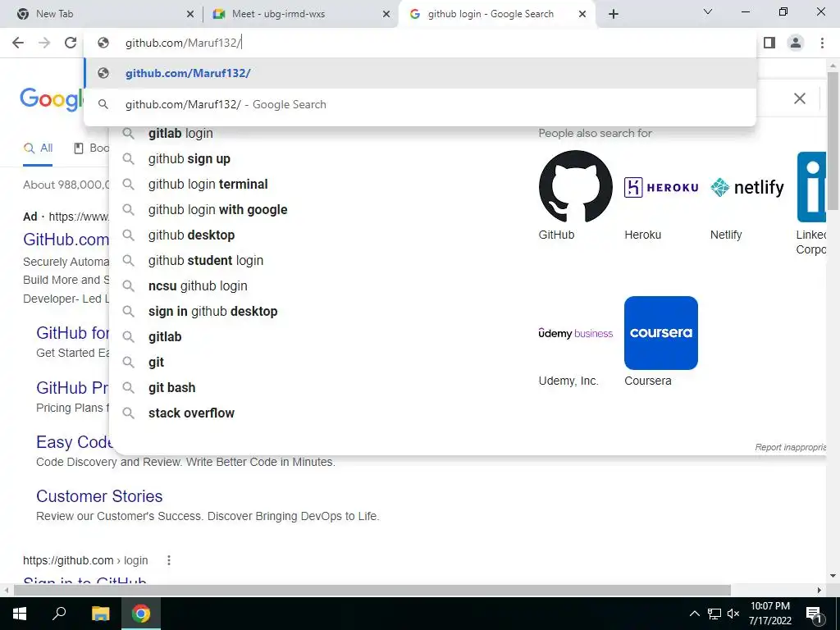The width and height of the screenshot is (840, 630).
Task: Go back with the browser back arrow
Action: pyautogui.click(x=18, y=43)
